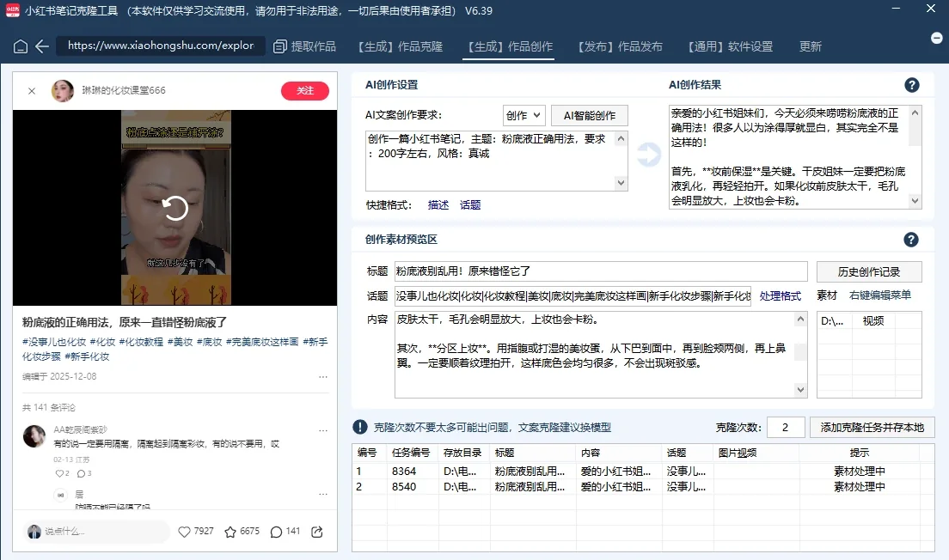Image resolution: width=949 pixels, height=560 pixels.
Task: Switch to 【发布】作品发布 tab
Action: (x=620, y=46)
